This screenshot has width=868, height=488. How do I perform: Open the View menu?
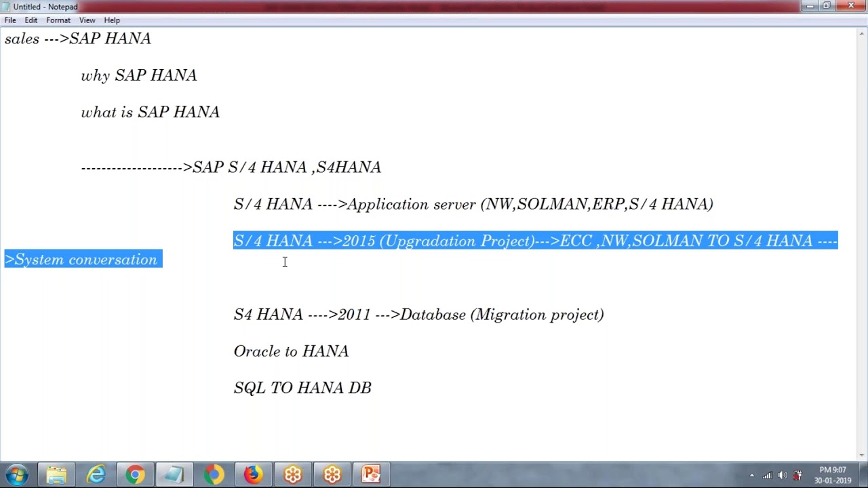(87, 20)
